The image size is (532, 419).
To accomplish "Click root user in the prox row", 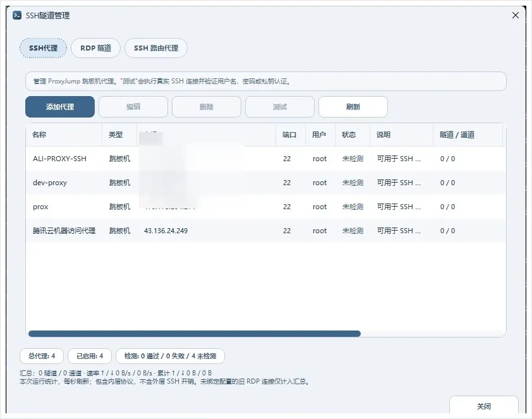I will (320, 207).
